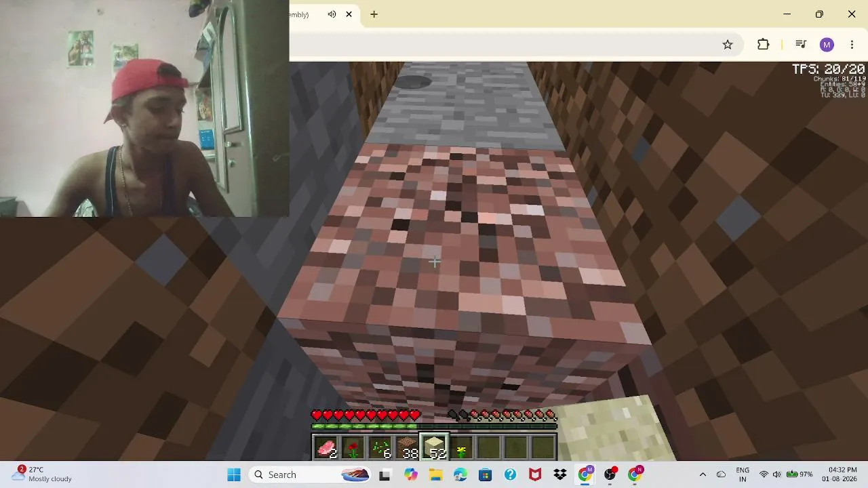Image resolution: width=868 pixels, height=488 pixels.
Task: Open the Chrome profile avatar M
Action: 827,45
